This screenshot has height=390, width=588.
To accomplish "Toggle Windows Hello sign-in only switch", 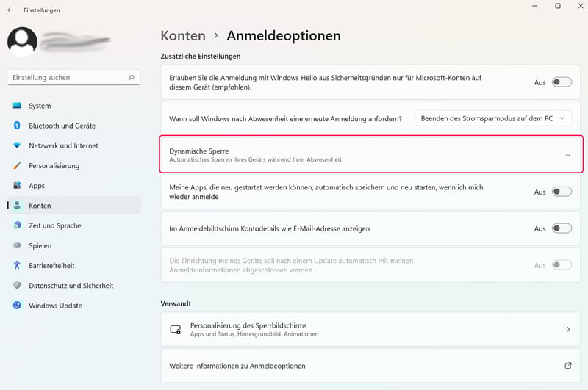I will click(562, 82).
